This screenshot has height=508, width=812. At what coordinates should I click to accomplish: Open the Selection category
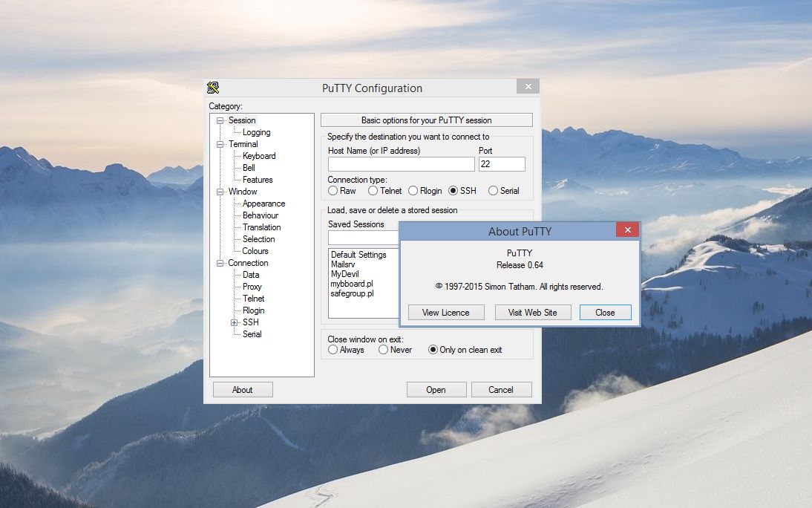pyautogui.click(x=258, y=239)
